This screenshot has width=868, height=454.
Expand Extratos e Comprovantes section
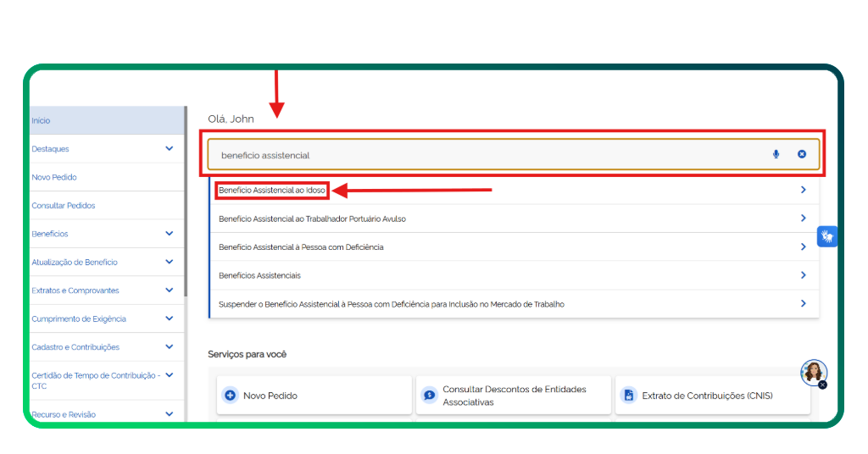pos(169,291)
